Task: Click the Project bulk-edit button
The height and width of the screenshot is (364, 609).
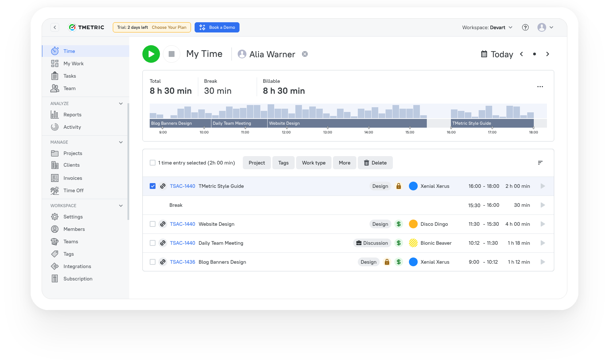Action: [x=257, y=163]
